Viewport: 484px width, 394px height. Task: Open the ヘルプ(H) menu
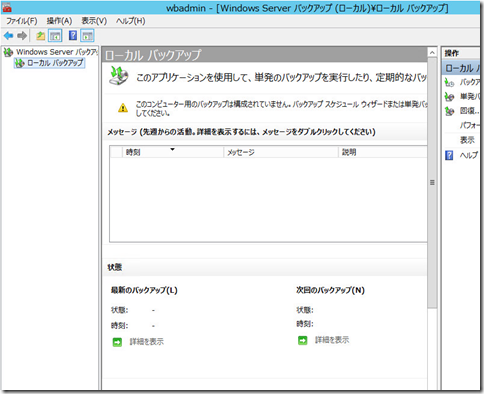click(x=130, y=21)
